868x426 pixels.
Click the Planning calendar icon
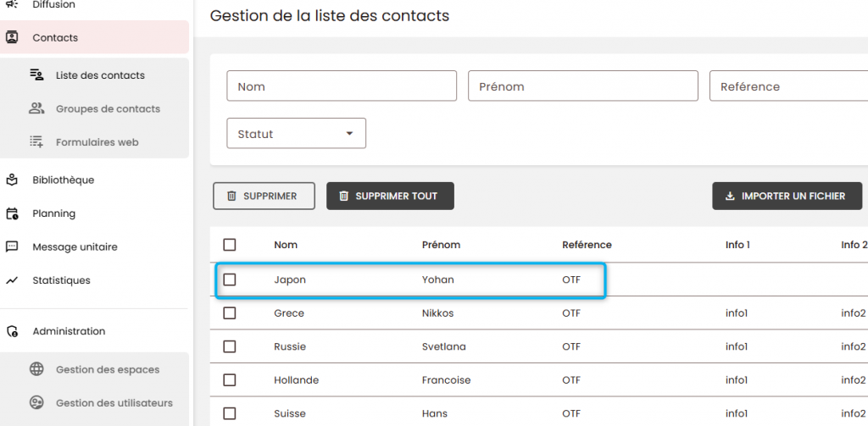pos(12,213)
